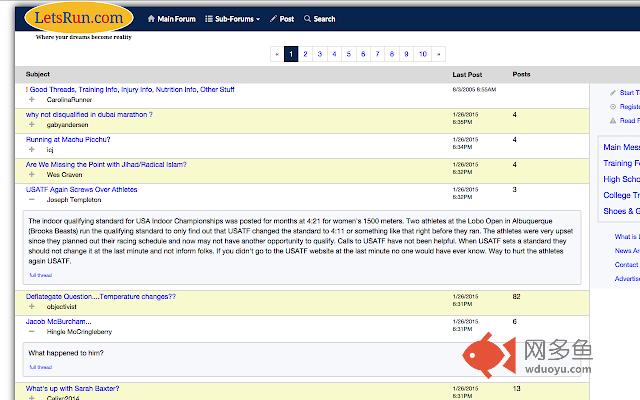The height and width of the screenshot is (400, 640).
Task: Go to page 6 of the threads
Action: click(363, 54)
